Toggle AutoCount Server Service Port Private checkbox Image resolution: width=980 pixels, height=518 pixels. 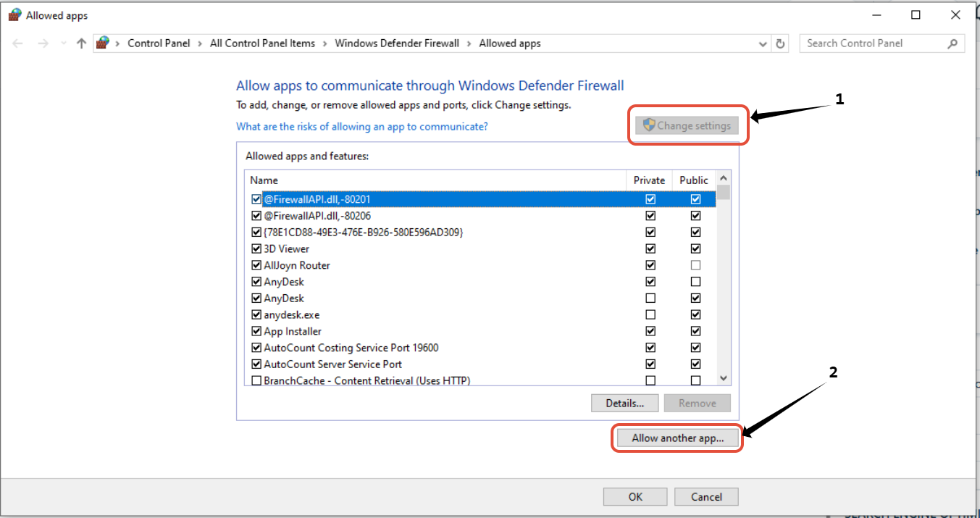tap(650, 364)
